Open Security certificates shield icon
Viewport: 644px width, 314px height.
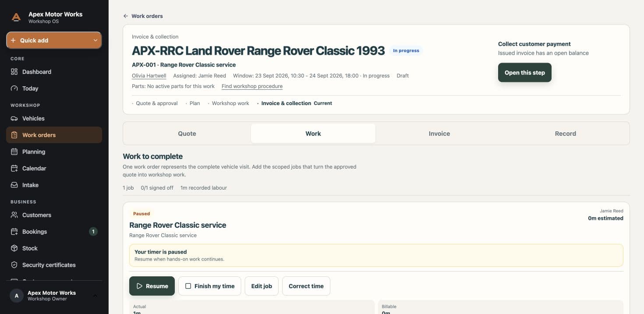coord(14,265)
